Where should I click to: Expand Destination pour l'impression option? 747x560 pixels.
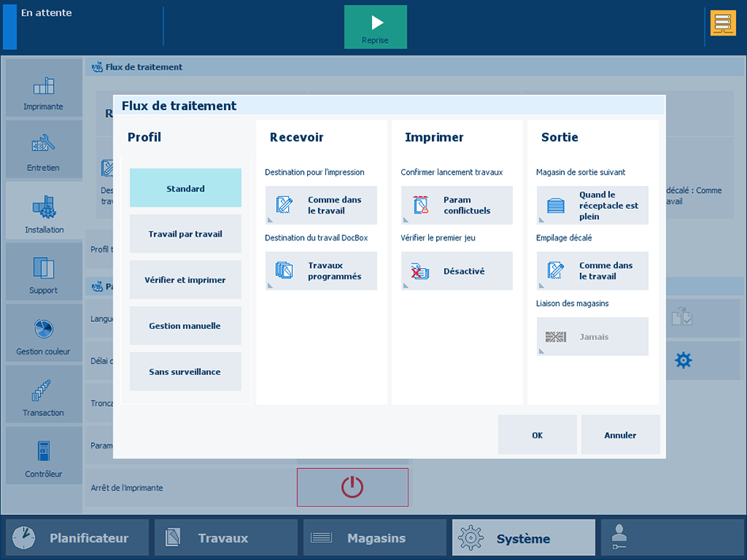(x=321, y=206)
